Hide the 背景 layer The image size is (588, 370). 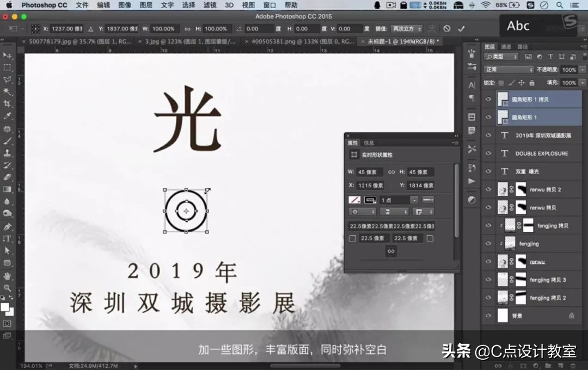click(488, 316)
